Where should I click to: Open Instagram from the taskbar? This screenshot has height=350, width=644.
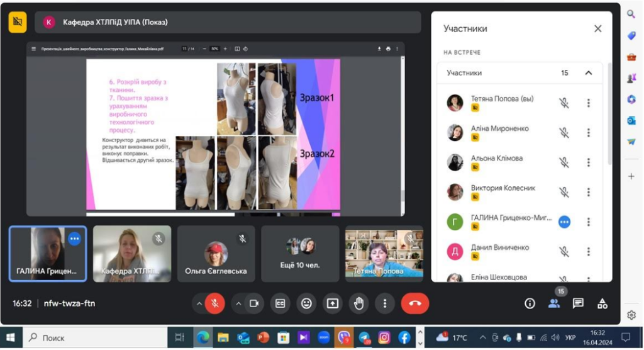coord(384,337)
